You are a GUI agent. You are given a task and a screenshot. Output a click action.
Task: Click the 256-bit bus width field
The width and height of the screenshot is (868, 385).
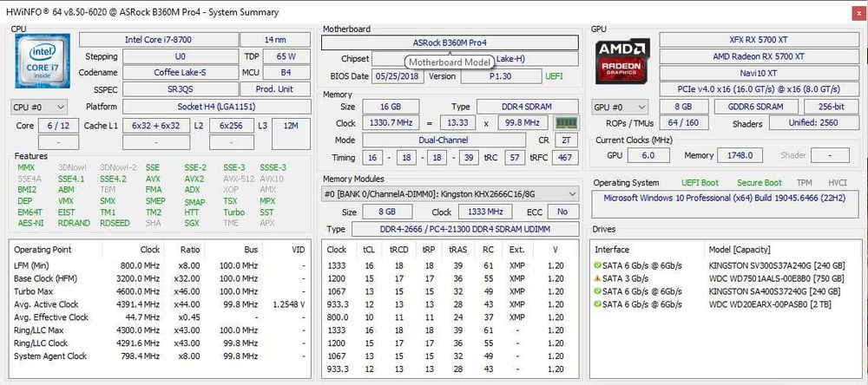click(x=832, y=107)
